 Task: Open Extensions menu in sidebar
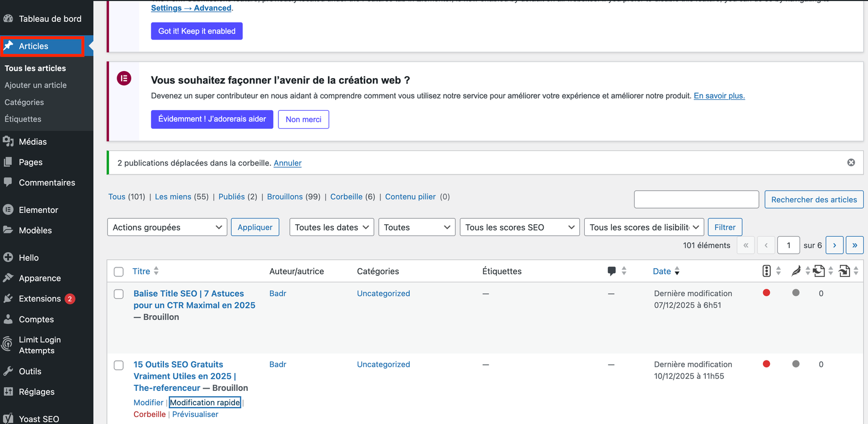coord(40,299)
